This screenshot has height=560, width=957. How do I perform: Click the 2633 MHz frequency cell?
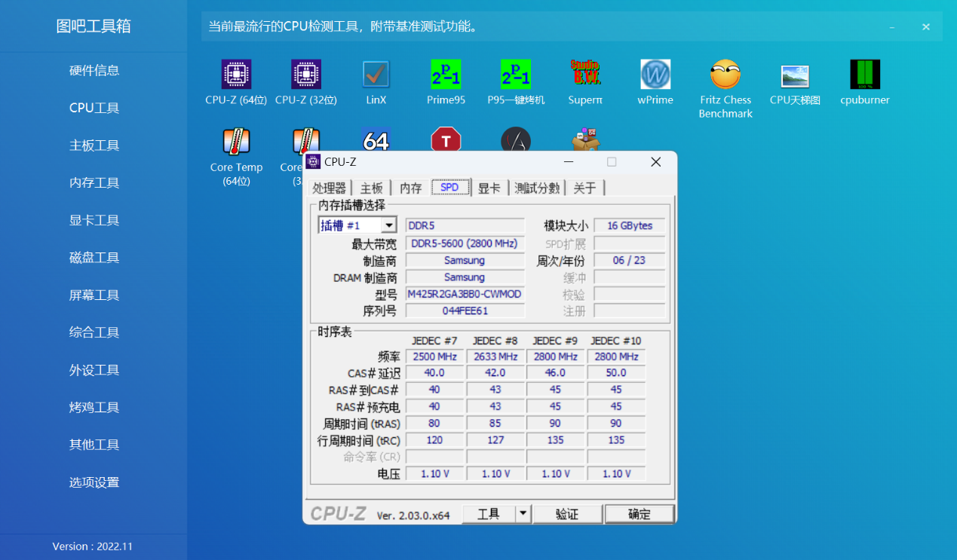tap(495, 357)
